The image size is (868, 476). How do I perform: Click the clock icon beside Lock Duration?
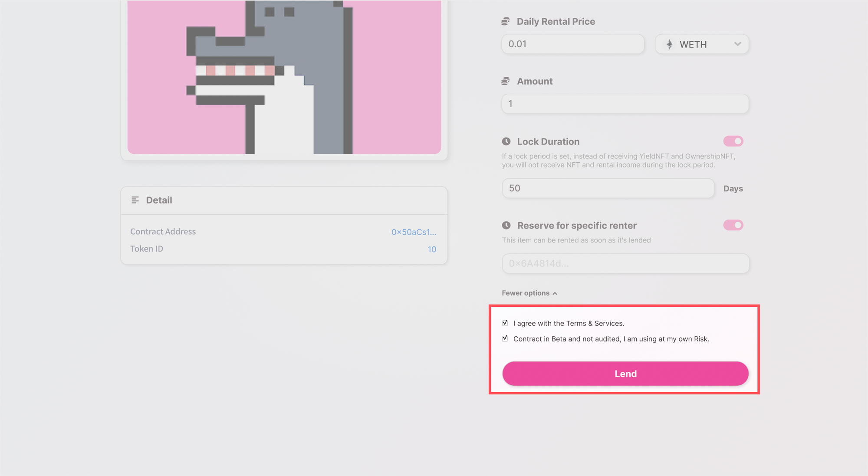(506, 141)
